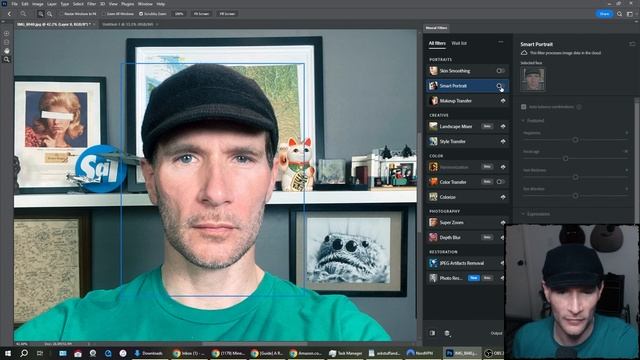Switch to the Untitled-1 document tab
640x360 pixels.
click(x=128, y=24)
